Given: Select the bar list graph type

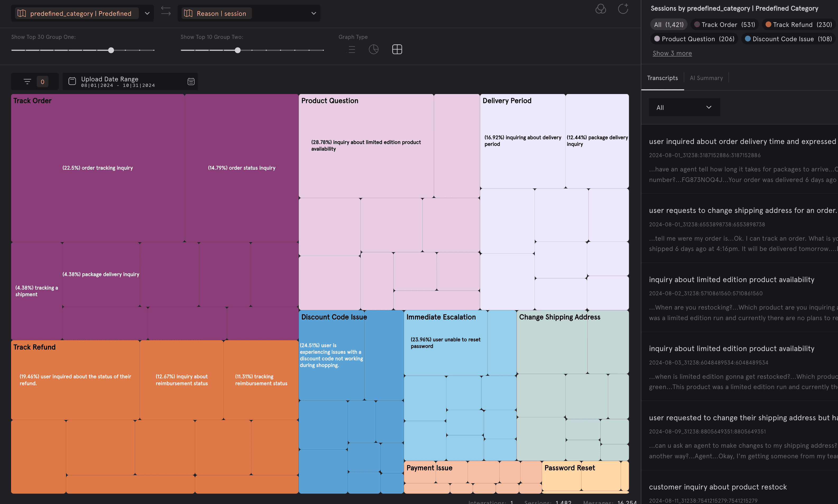Looking at the screenshot, I should (x=352, y=50).
